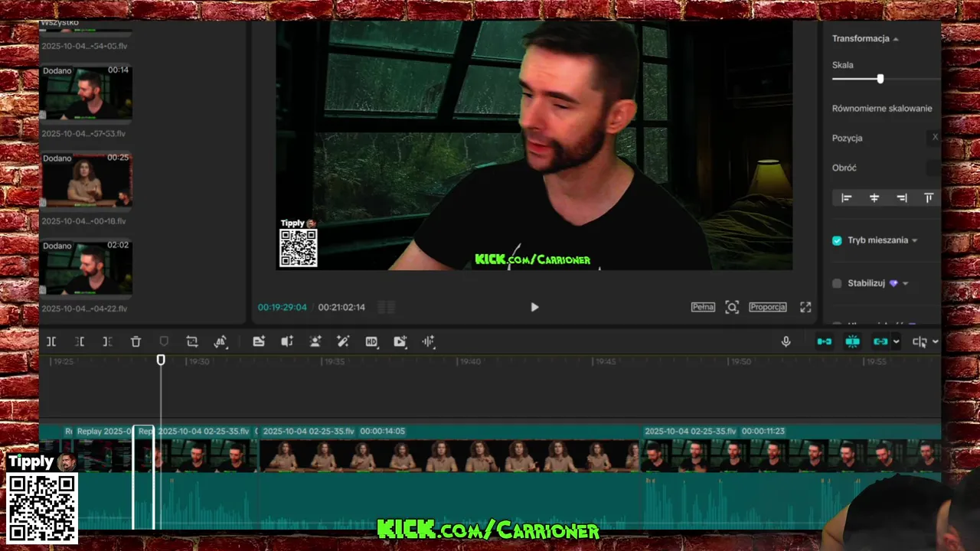Click the HD enhance quality icon
This screenshot has height=551, width=980.
[371, 342]
